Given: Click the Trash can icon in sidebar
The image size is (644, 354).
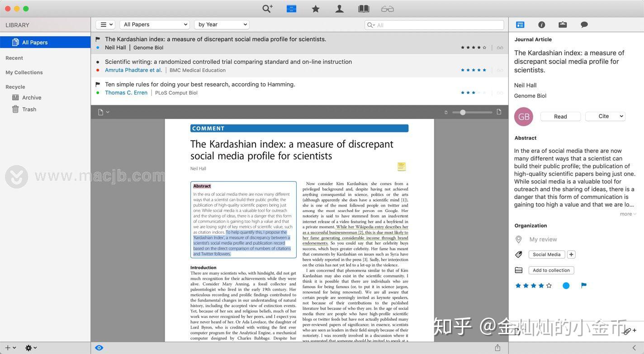Looking at the screenshot, I should tap(15, 109).
